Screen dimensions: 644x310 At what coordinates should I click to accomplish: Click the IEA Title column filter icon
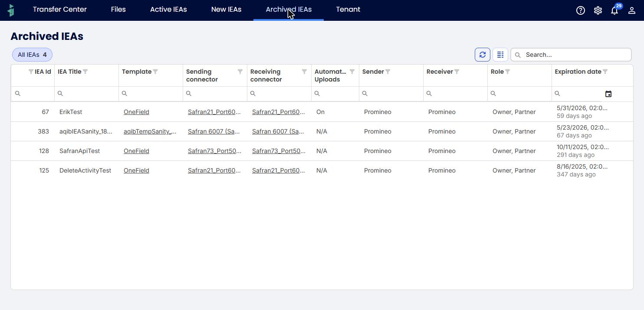point(85,72)
